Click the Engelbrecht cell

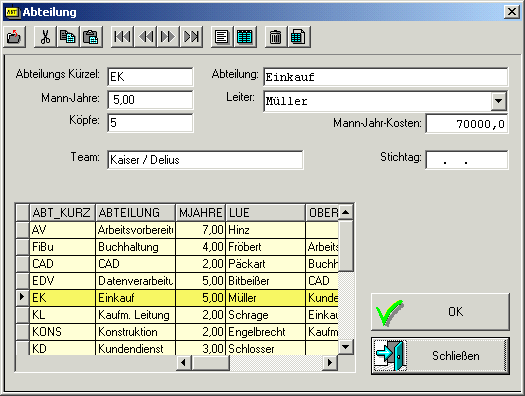266,332
